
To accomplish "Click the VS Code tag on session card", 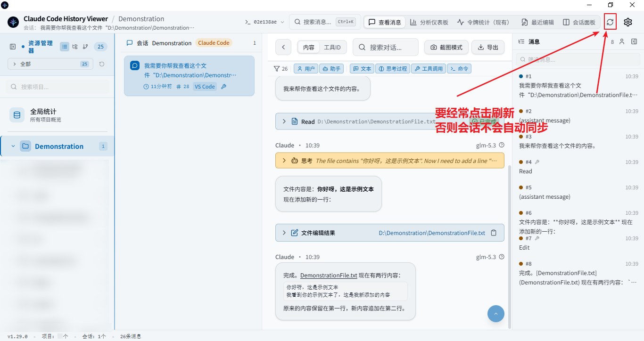I will 205,87.
